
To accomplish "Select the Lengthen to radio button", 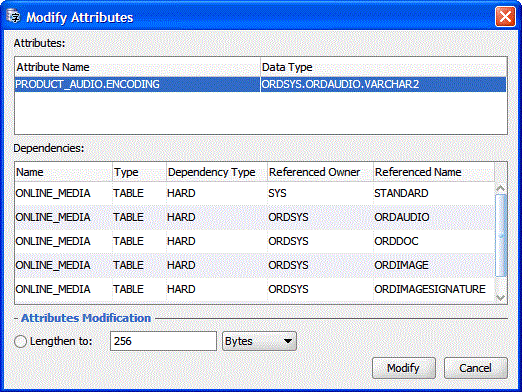I will tap(20, 341).
